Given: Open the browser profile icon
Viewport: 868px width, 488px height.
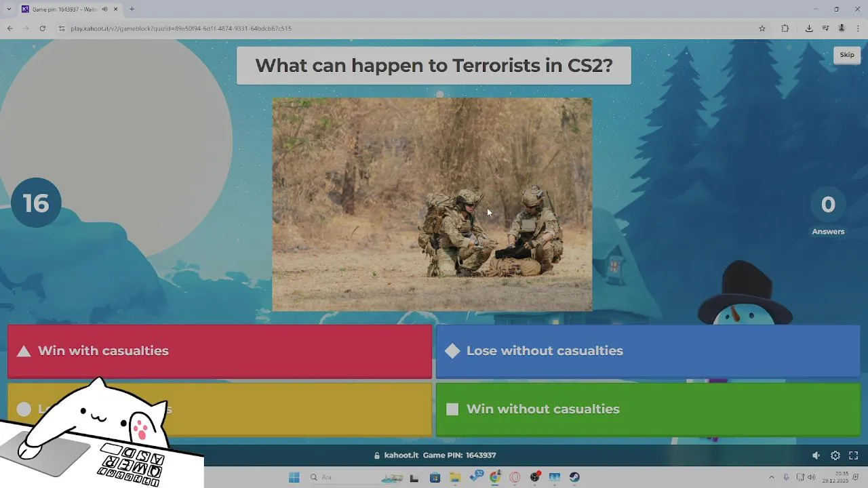Looking at the screenshot, I should [842, 28].
